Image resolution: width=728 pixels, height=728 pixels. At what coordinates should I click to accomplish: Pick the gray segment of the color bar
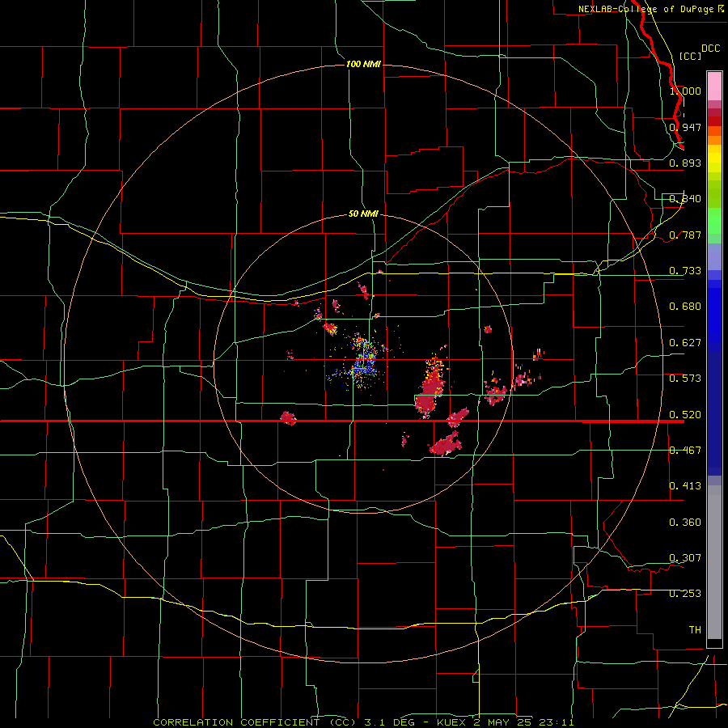pos(714,562)
